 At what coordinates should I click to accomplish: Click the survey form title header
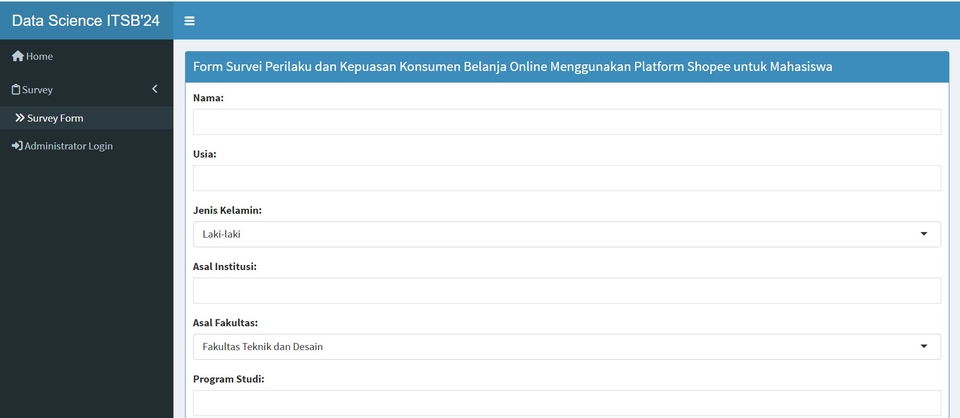513,67
